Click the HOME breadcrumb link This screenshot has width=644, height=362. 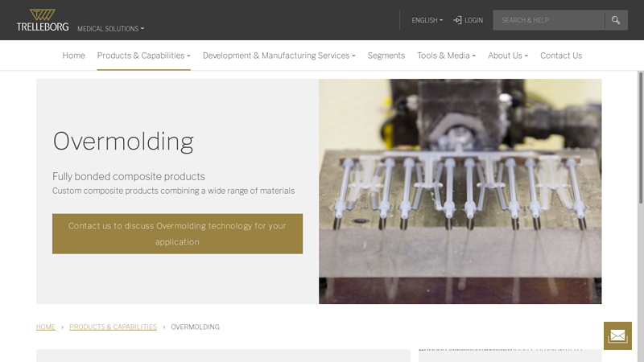point(46,327)
